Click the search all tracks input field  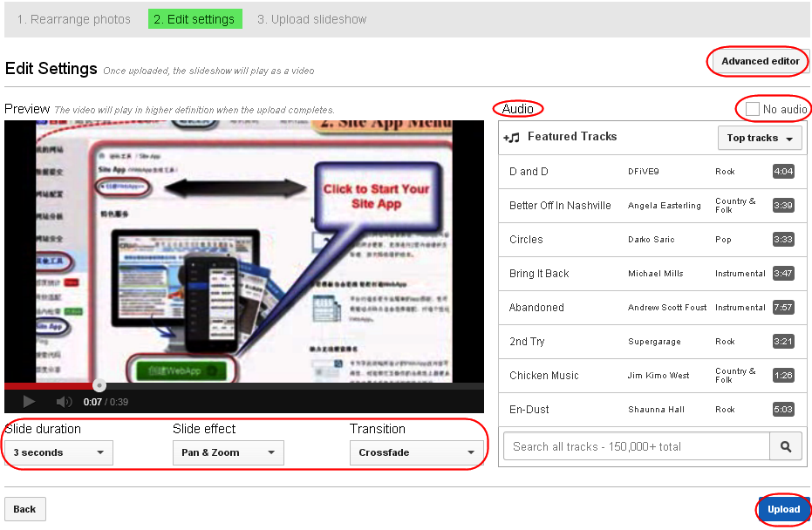pyautogui.click(x=635, y=445)
